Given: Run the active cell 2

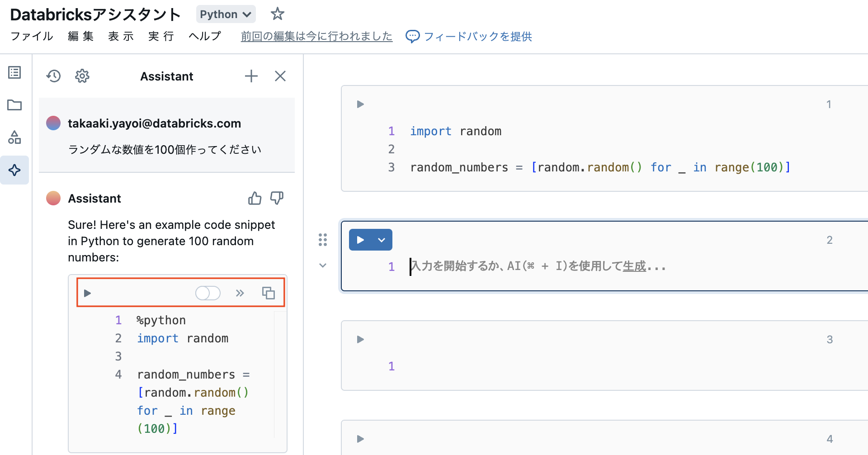Looking at the screenshot, I should tap(360, 240).
